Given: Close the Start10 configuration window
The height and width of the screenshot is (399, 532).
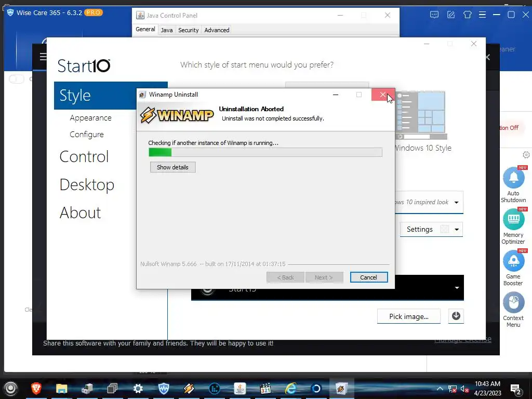Looking at the screenshot, I should click(x=474, y=44).
